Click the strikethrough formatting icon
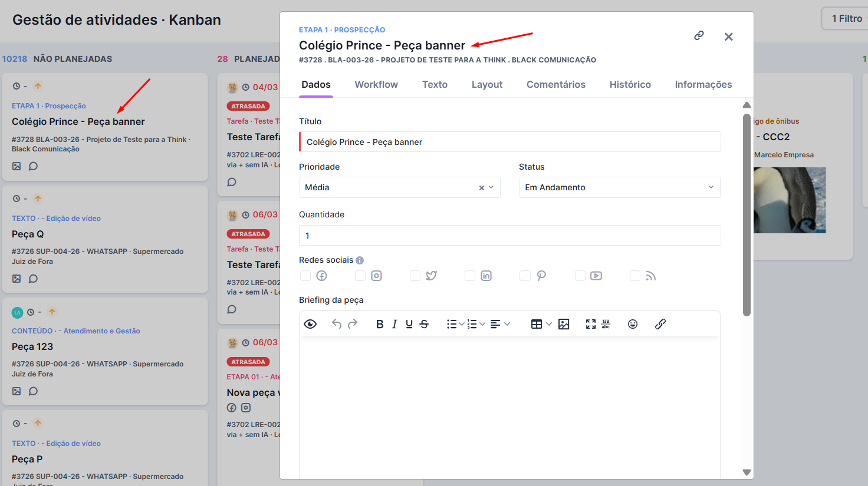The width and height of the screenshot is (868, 486). point(424,324)
